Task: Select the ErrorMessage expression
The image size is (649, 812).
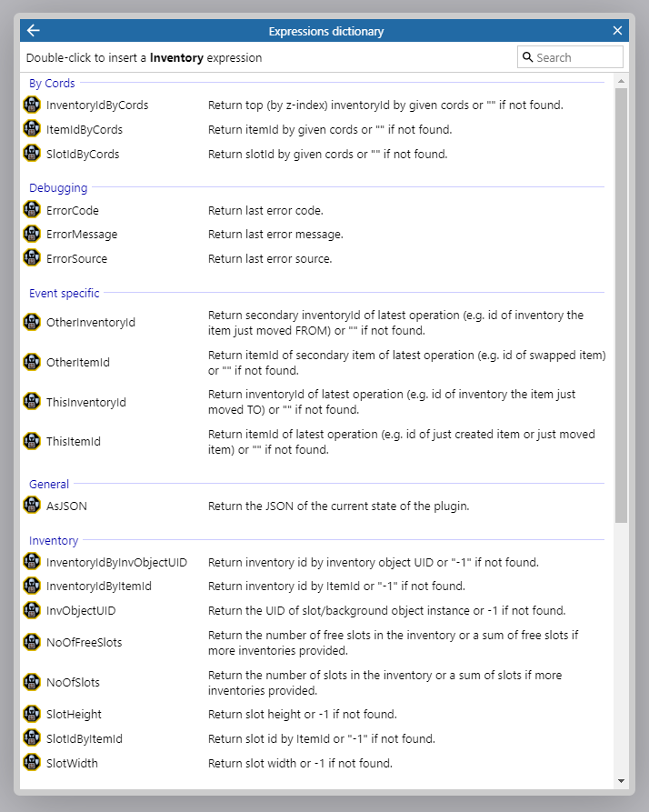Action: coord(82,235)
